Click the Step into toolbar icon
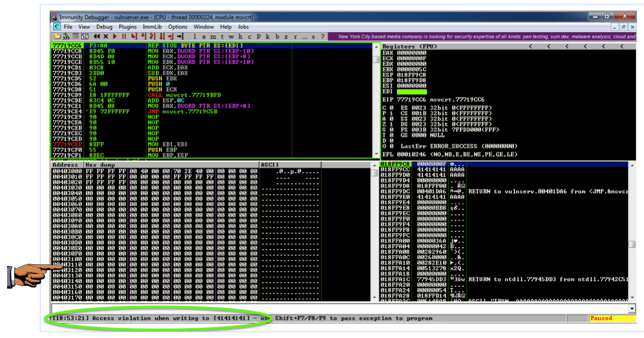Screen dimensions: 644x338 (134, 36)
